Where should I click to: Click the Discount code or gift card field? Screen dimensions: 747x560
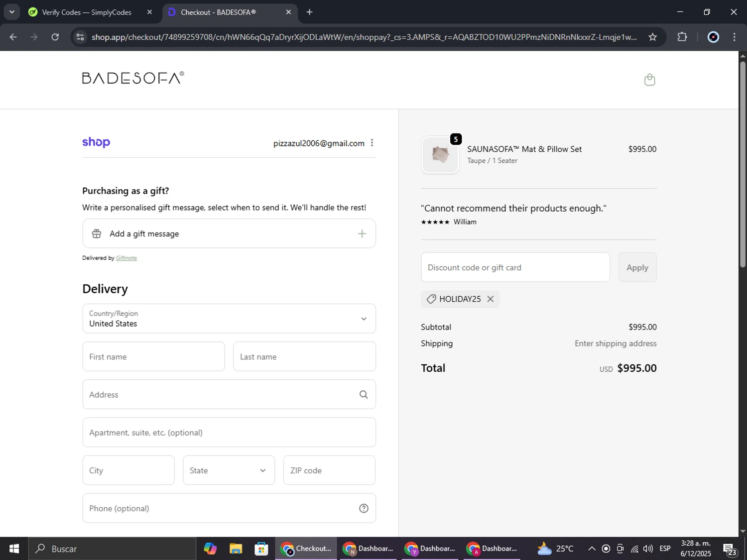coord(515,267)
